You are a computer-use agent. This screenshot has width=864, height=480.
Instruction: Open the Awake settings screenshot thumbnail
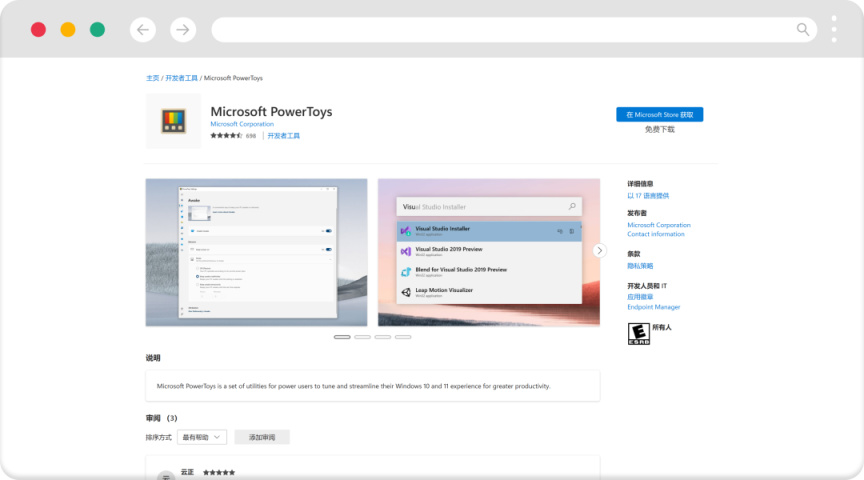click(256, 252)
